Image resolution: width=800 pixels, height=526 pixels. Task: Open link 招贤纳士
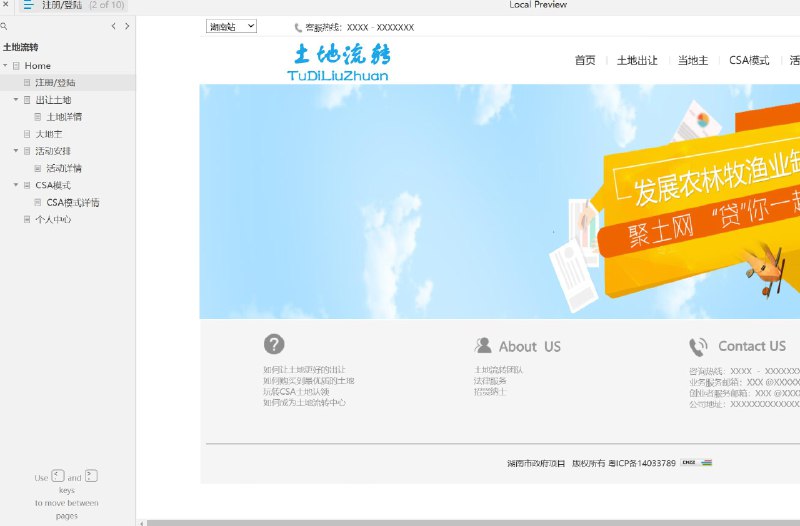click(x=490, y=392)
